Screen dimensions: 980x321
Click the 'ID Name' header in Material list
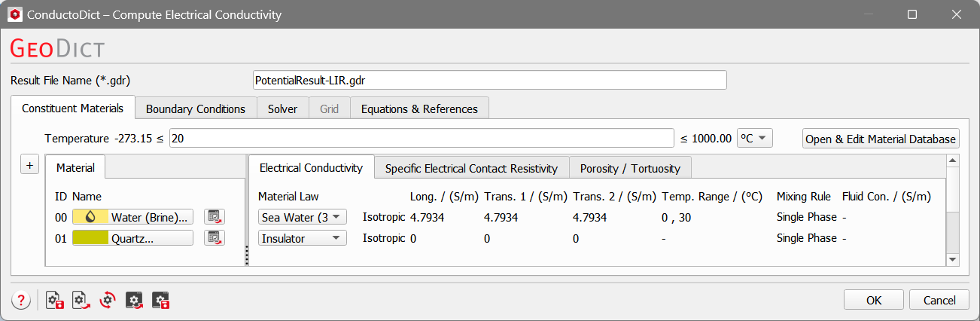click(78, 197)
